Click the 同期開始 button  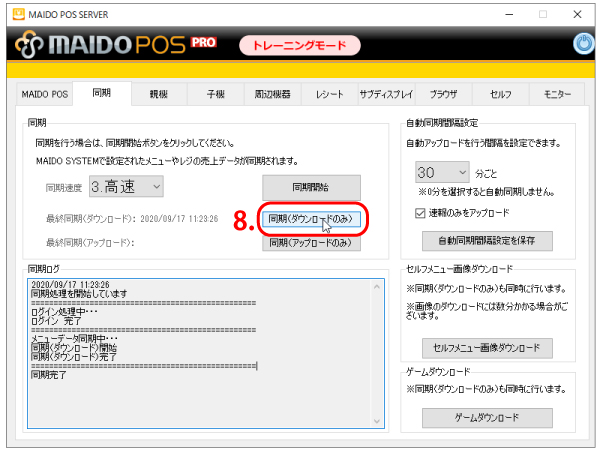click(311, 188)
